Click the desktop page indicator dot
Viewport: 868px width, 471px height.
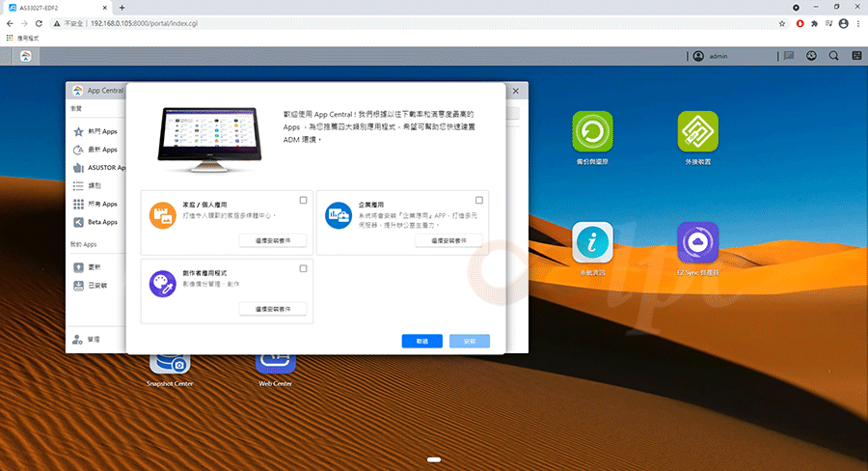pos(434,459)
